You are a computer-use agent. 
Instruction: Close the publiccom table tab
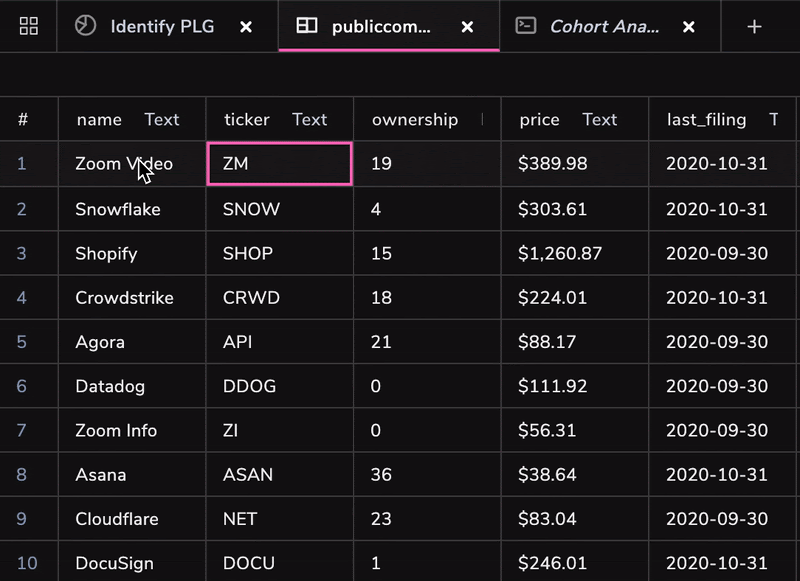pos(467,27)
